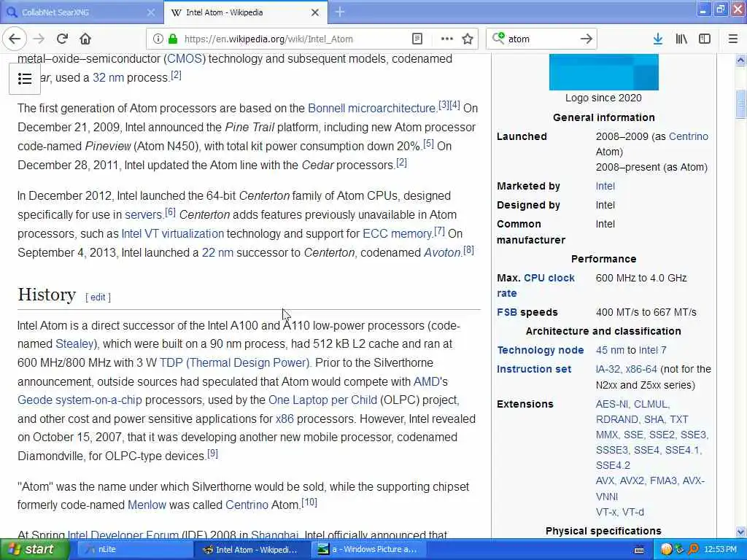Toggle Reader View icon in address bar
The height and width of the screenshot is (560, 747).
(x=417, y=39)
